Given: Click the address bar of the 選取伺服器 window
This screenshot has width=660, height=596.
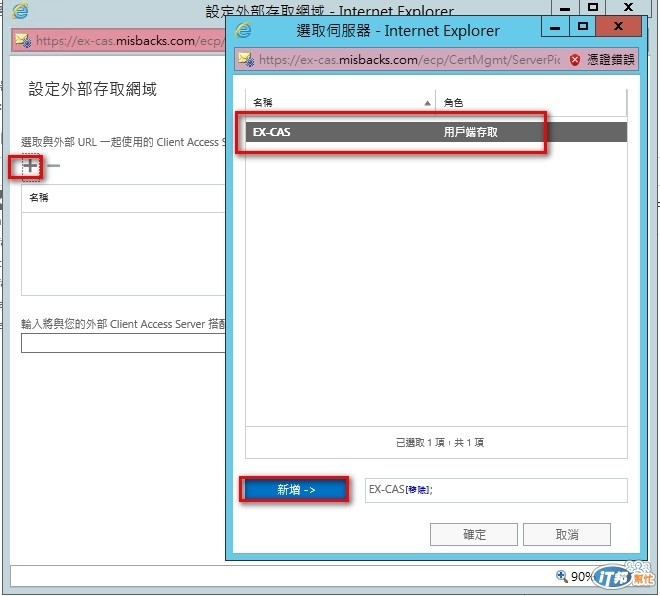Looking at the screenshot, I should [409, 60].
